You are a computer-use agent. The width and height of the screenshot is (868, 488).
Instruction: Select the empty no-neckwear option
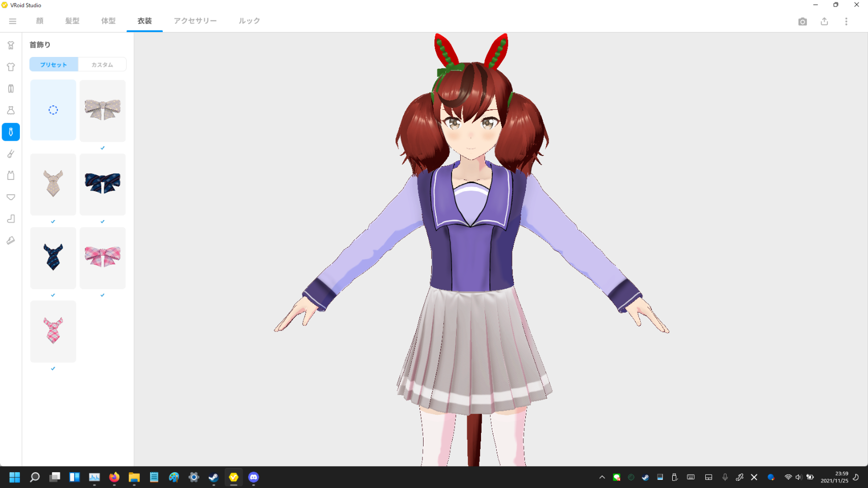(x=53, y=110)
